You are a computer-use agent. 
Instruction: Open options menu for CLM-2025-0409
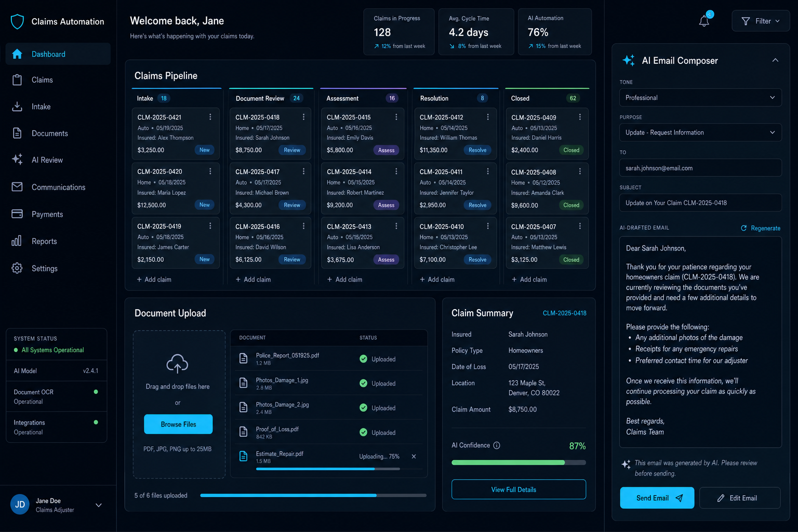(x=580, y=117)
